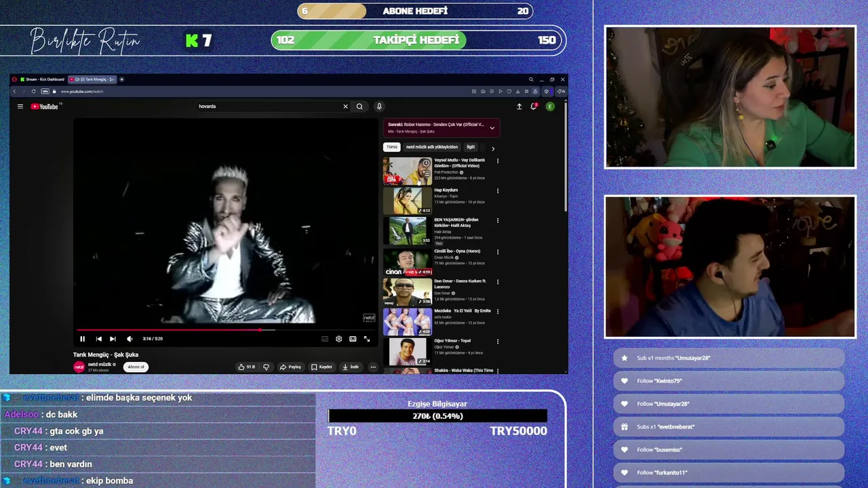Open the YouTube notifications bell
The height and width of the screenshot is (488, 868).
[534, 106]
